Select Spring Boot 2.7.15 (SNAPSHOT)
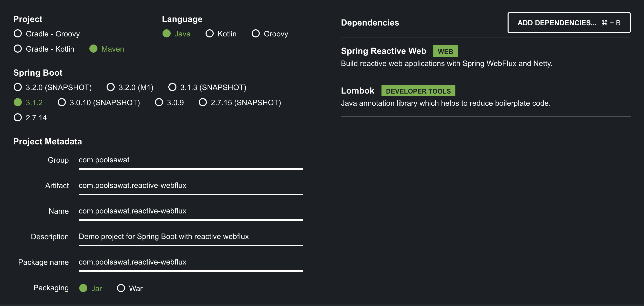The height and width of the screenshot is (306, 644). point(240,102)
